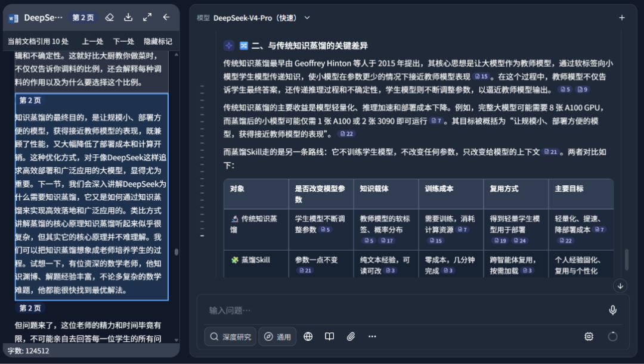
Task: Toggle the 通用 mode button
Action: 278,337
